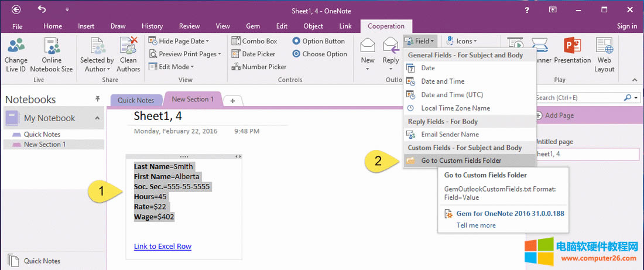Expand the Hide Page Date dropdown

click(x=184, y=41)
